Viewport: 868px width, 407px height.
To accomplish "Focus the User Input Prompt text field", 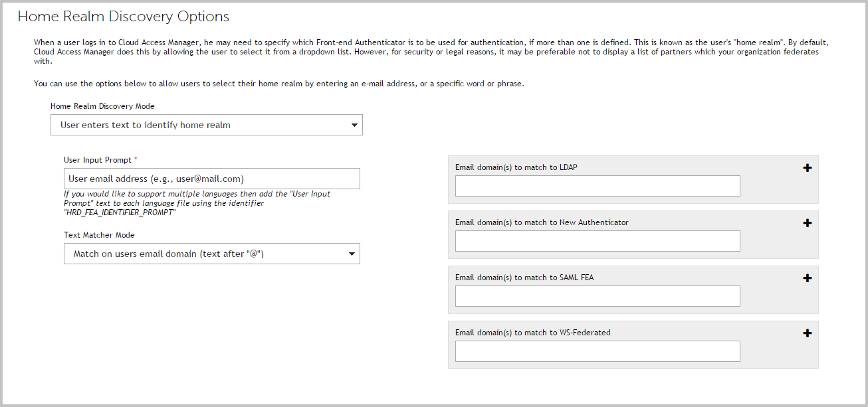I will click(212, 179).
